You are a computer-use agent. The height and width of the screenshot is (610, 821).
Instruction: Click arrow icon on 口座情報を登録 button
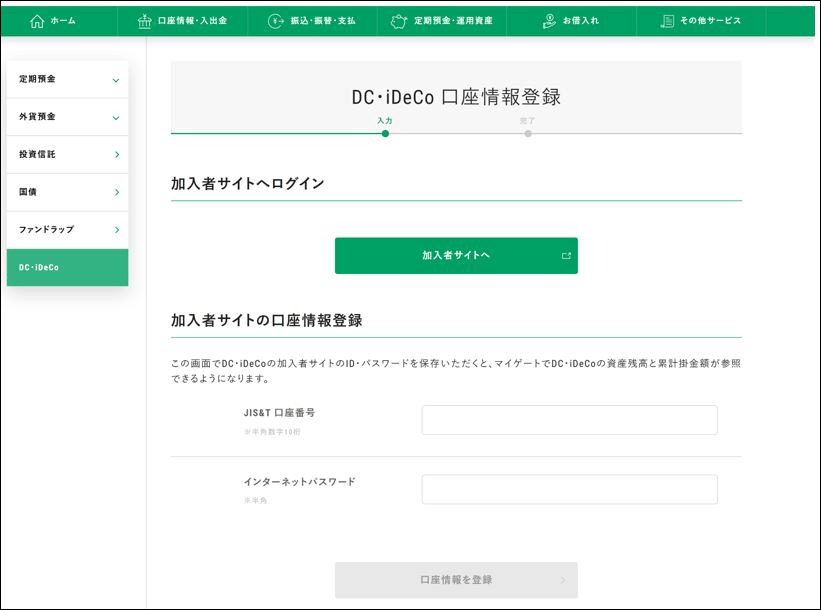(x=563, y=580)
